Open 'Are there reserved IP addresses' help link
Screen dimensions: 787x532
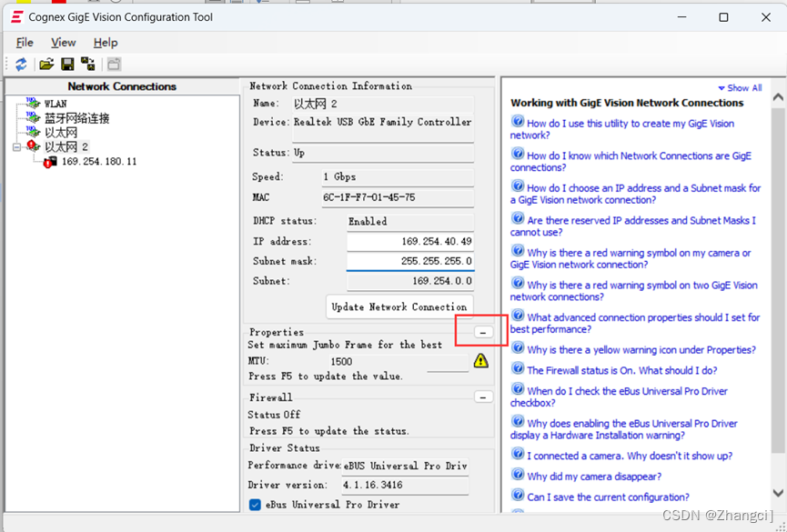click(x=633, y=226)
